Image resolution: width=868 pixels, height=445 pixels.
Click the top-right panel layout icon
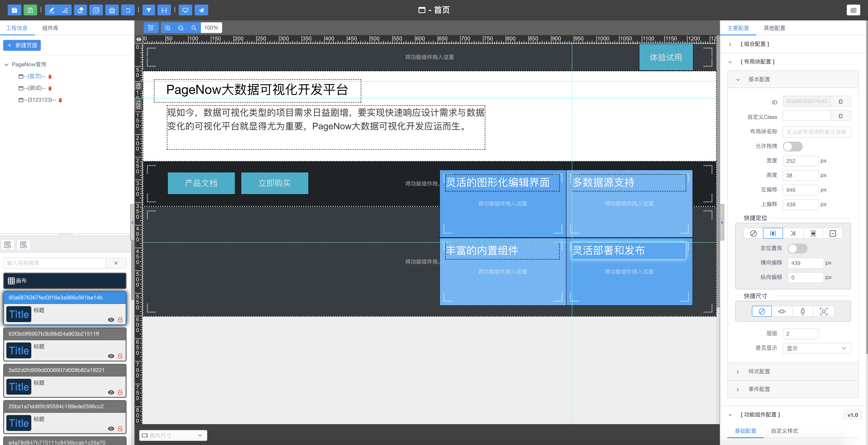[853, 10]
